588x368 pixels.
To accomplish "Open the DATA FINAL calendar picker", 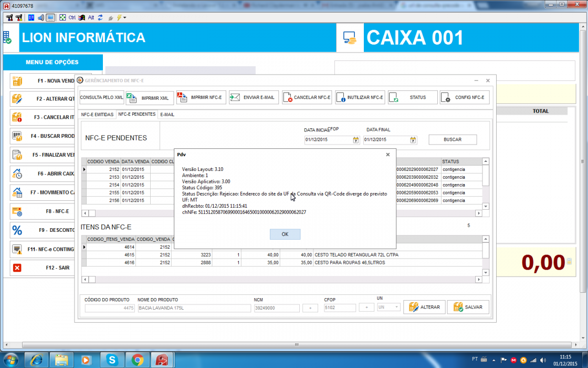I will pos(413,140).
